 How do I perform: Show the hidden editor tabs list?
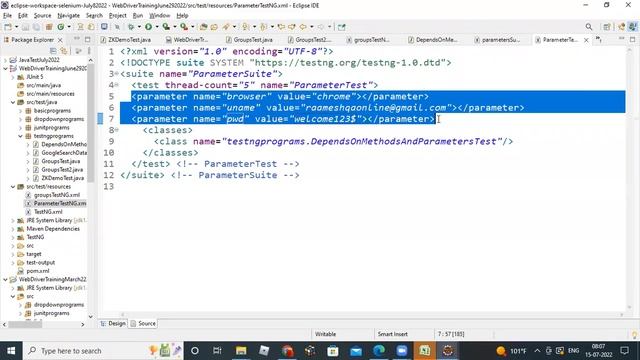[x=598, y=40]
